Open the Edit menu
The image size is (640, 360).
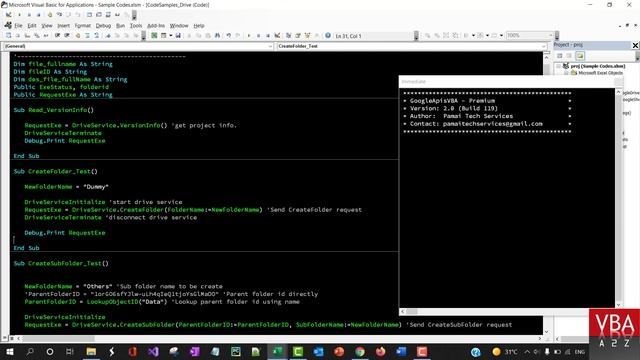[x=32, y=26]
